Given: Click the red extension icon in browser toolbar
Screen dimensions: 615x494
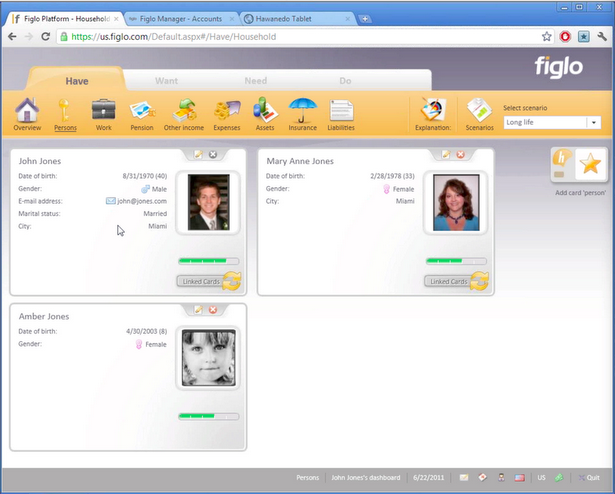Looking at the screenshot, I should [x=565, y=36].
